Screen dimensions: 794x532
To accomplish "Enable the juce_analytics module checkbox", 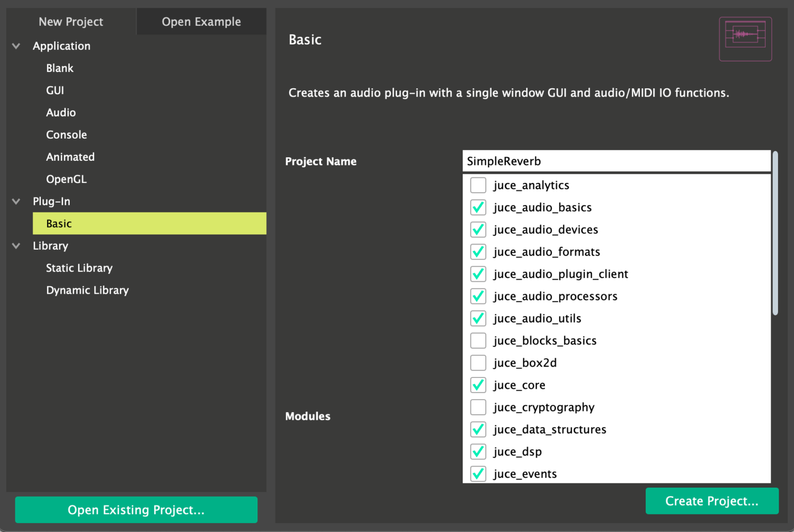I will click(x=478, y=185).
